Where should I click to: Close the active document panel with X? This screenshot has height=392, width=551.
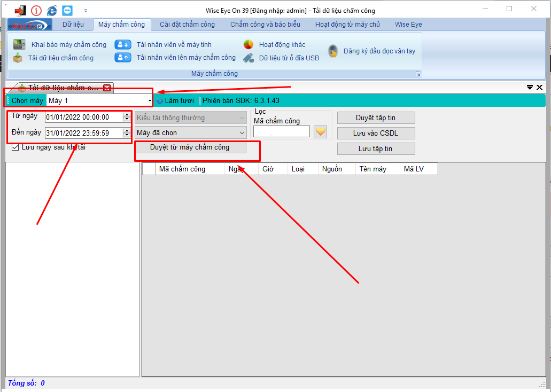pyautogui.click(x=539, y=88)
